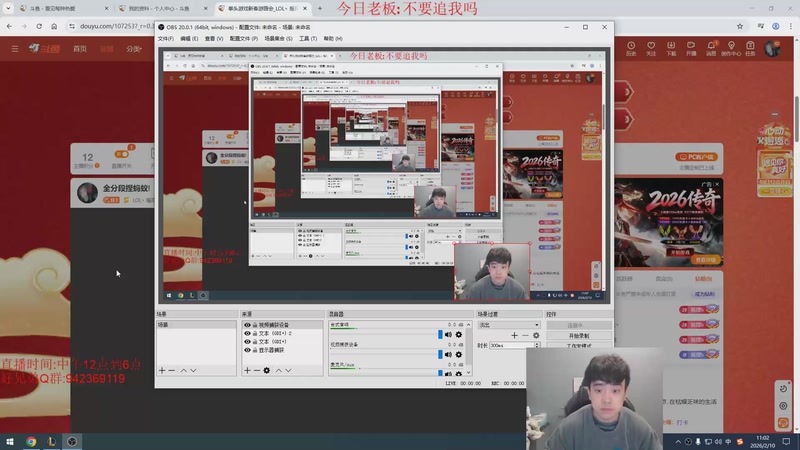Open 台式音响 mixer settings gear
Viewport: 800px width, 450px height.
pyautogui.click(x=459, y=335)
